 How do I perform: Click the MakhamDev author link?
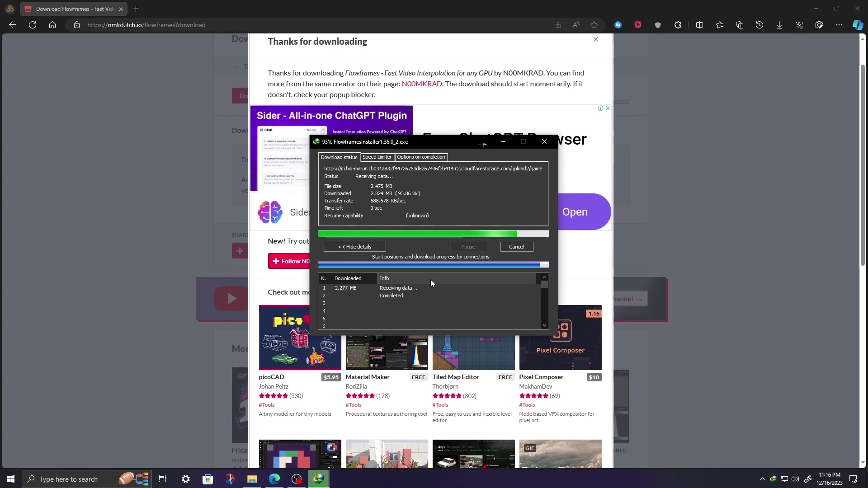coord(535,386)
